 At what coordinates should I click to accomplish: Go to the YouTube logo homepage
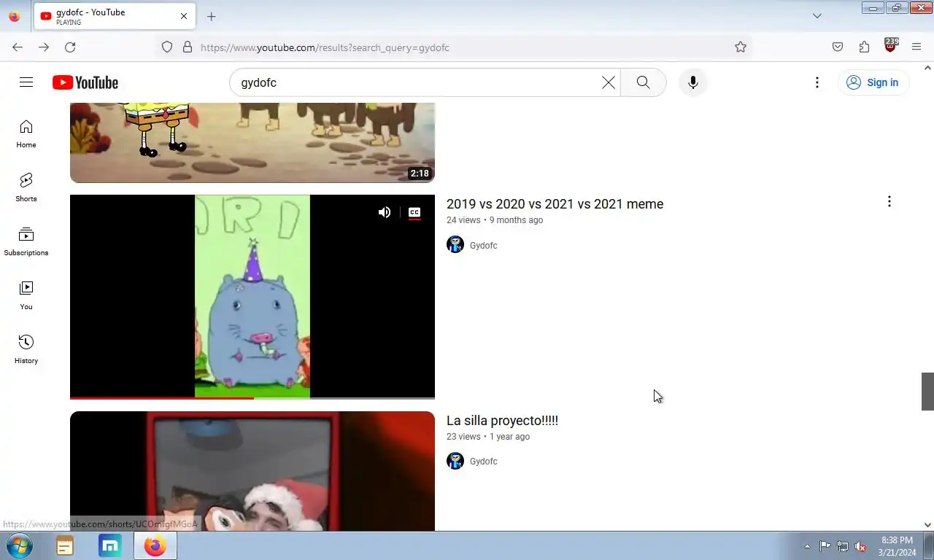click(x=85, y=82)
